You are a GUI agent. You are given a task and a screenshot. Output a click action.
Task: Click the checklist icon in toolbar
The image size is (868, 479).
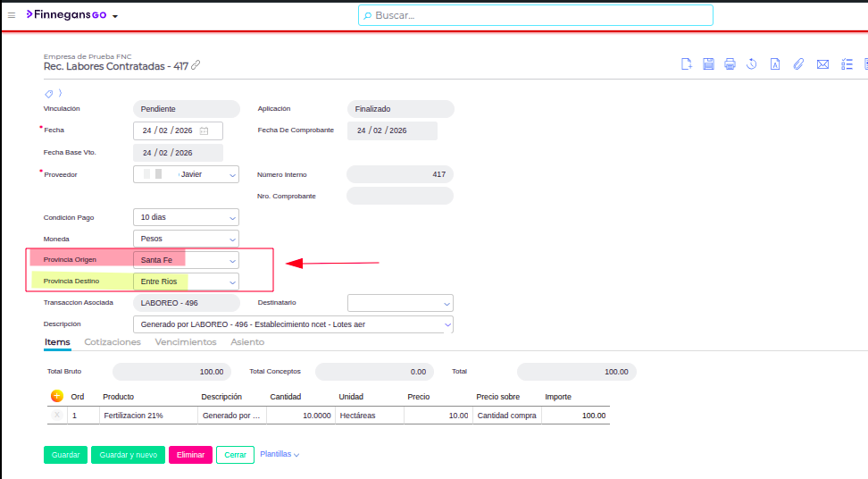point(846,64)
